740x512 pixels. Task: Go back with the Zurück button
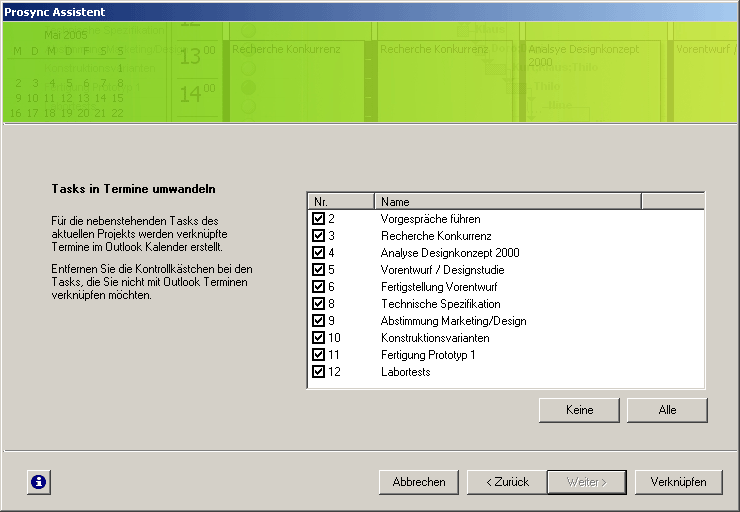click(506, 482)
